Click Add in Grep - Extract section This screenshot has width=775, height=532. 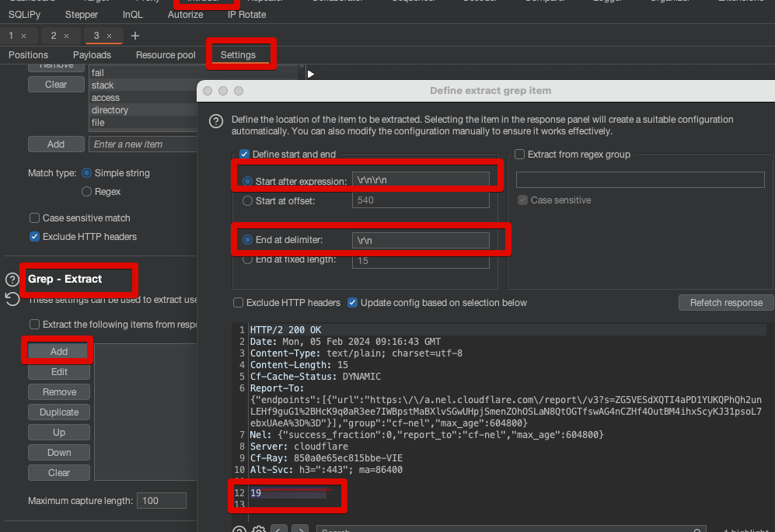pyautogui.click(x=59, y=351)
